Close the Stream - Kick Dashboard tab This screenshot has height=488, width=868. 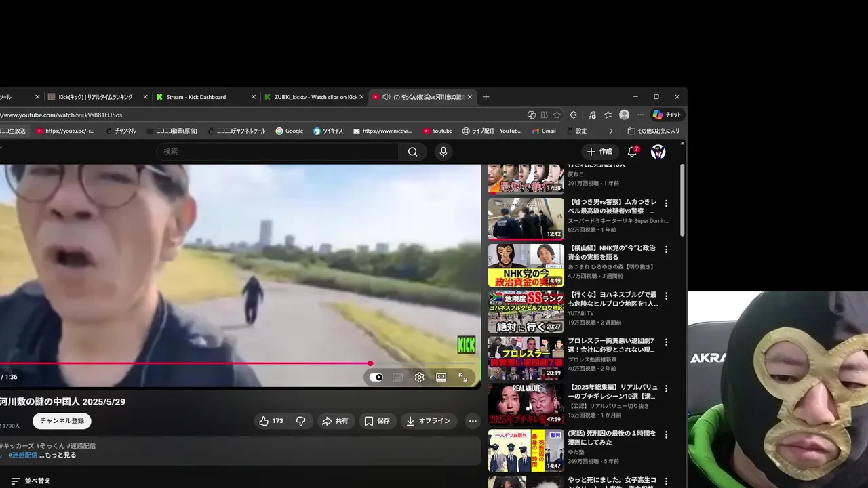coord(254,97)
